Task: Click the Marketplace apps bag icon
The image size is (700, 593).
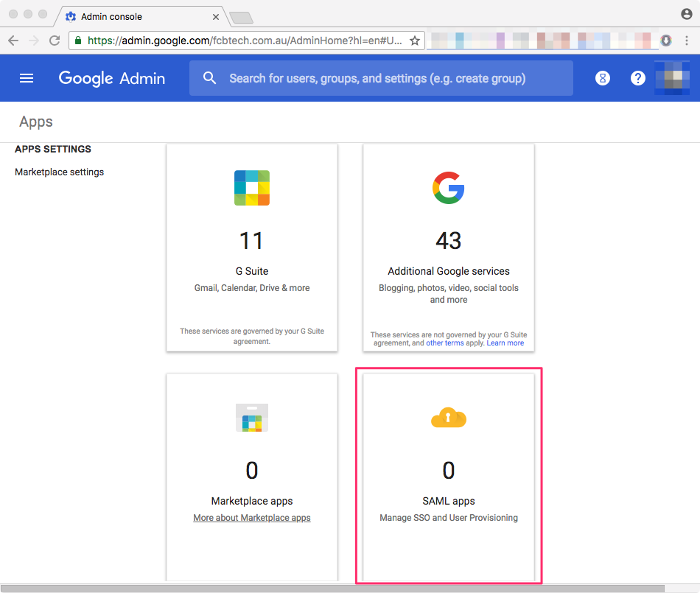Action: click(x=252, y=418)
